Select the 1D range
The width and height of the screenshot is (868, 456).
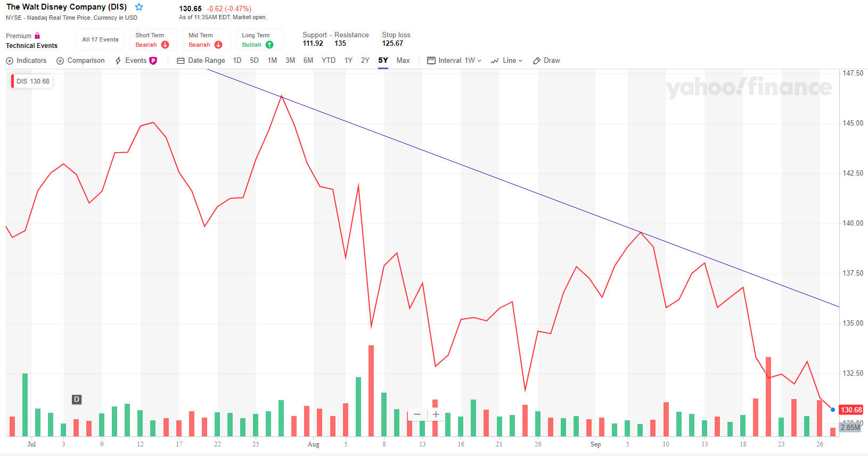pos(237,61)
